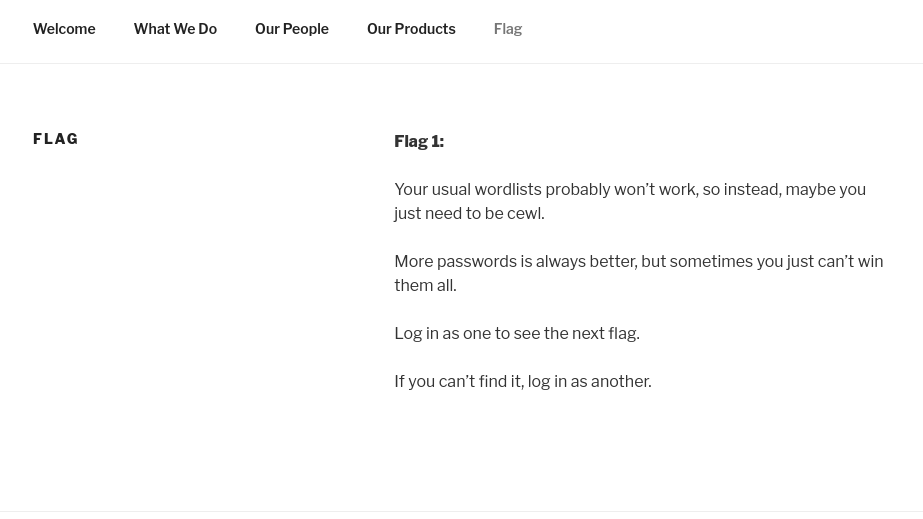
Task: Click the "If you can't find it" sentence
Action: pyautogui.click(x=522, y=382)
